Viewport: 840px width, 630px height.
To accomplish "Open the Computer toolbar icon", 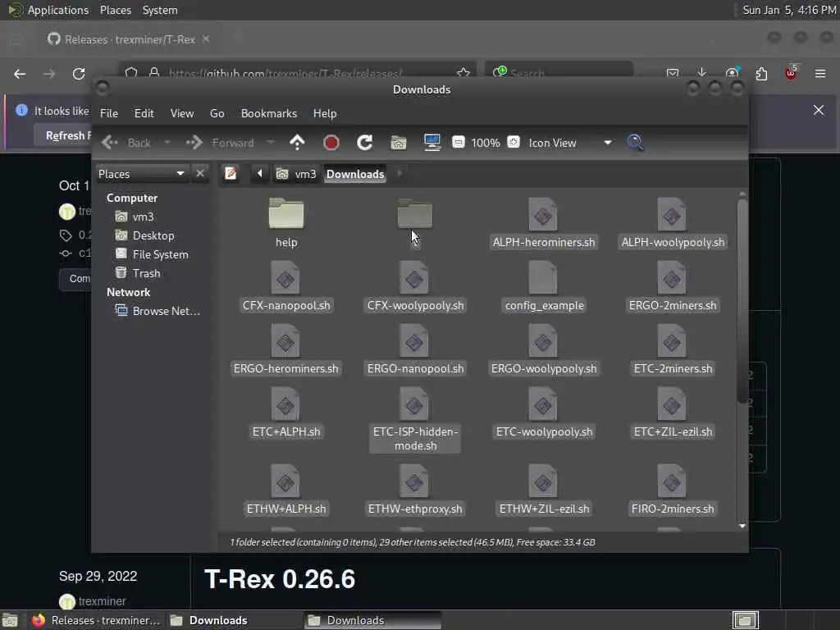I will click(431, 143).
